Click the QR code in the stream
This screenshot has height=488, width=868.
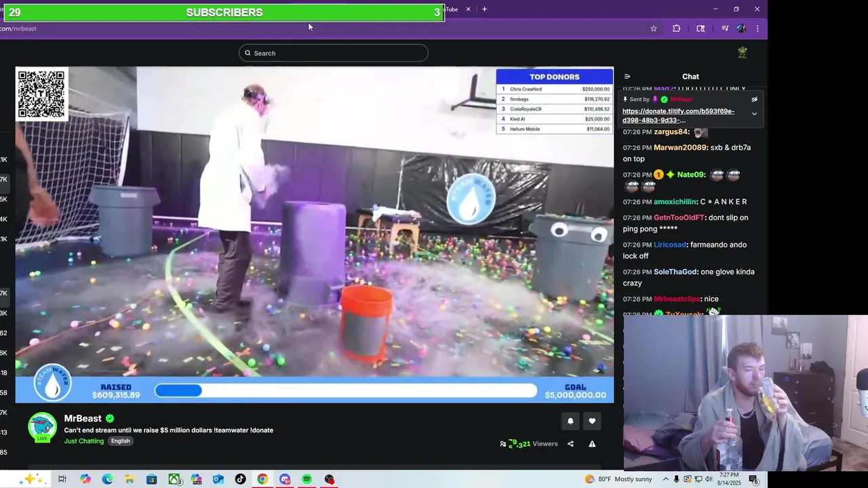[x=42, y=94]
